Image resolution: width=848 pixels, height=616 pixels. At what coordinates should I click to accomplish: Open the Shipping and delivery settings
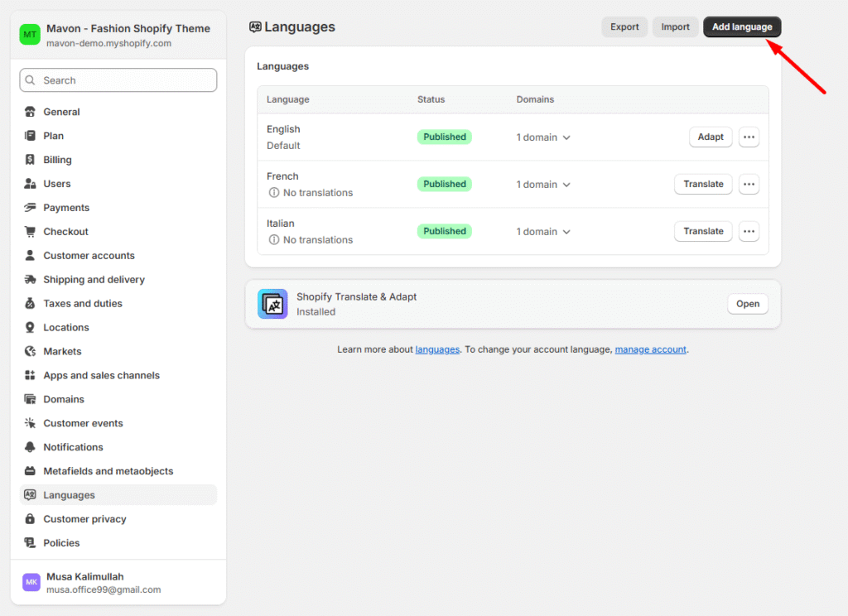click(x=94, y=280)
